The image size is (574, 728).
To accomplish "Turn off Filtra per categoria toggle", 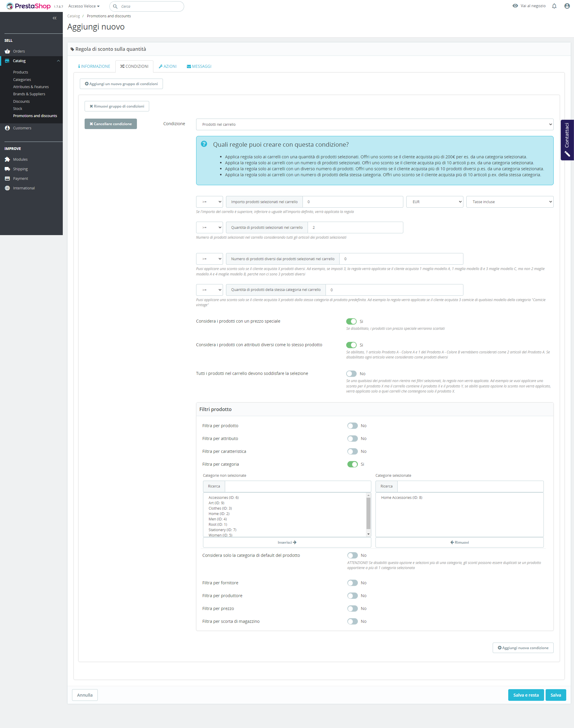I will pos(352,465).
